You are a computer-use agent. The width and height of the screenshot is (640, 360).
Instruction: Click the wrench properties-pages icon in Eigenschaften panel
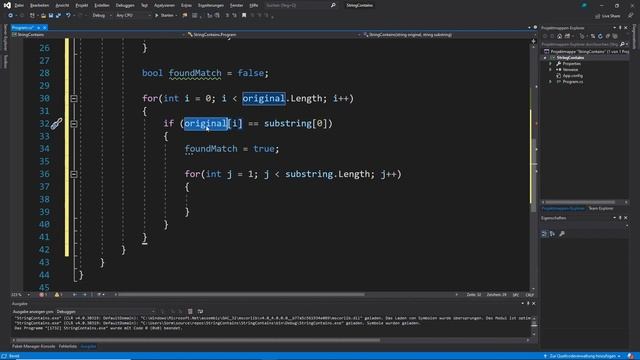(x=562, y=234)
